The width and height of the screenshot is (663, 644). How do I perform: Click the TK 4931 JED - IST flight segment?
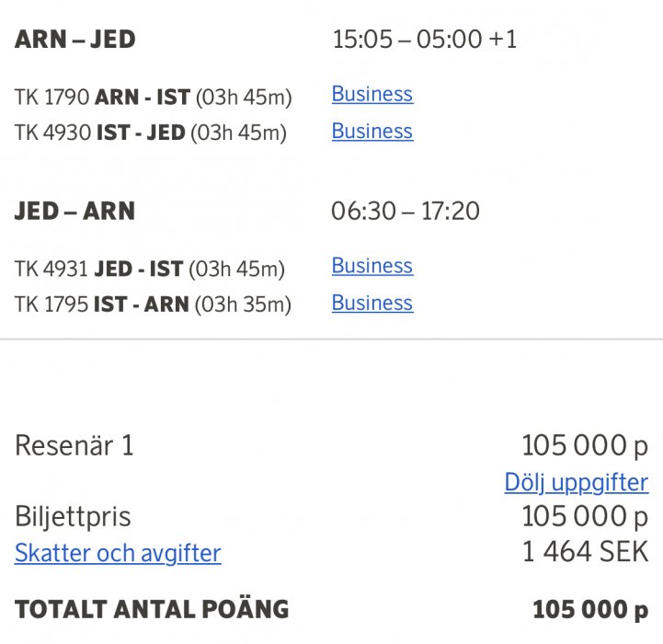[x=150, y=268]
